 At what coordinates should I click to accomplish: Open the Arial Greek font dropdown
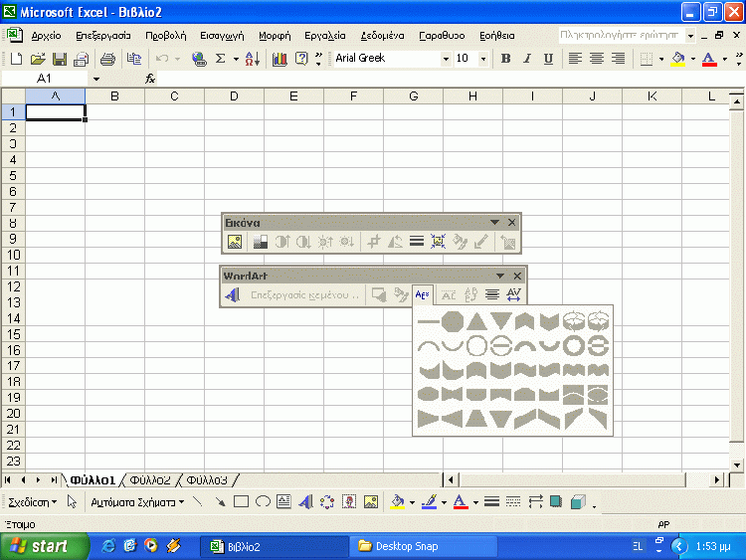click(x=446, y=59)
